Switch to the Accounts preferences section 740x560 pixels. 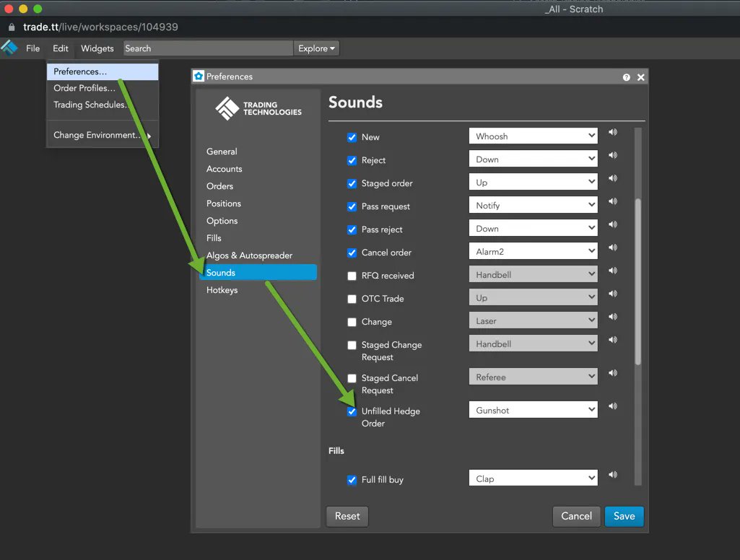coord(225,169)
